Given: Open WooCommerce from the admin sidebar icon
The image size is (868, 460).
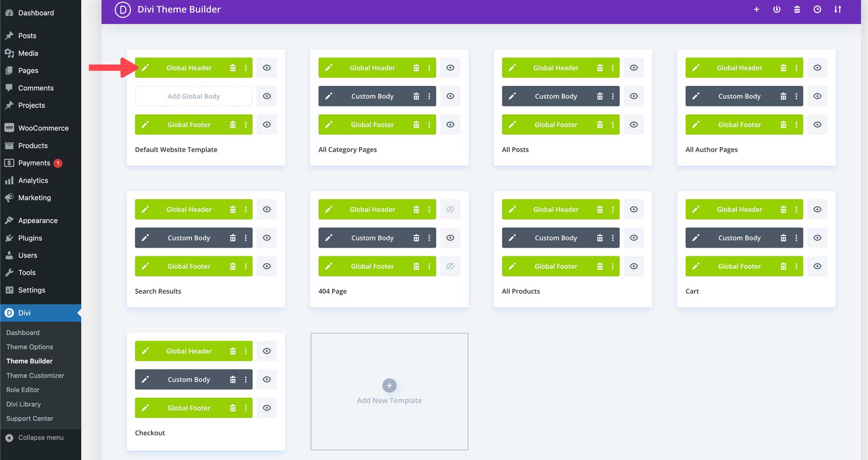Looking at the screenshot, I should tap(10, 127).
